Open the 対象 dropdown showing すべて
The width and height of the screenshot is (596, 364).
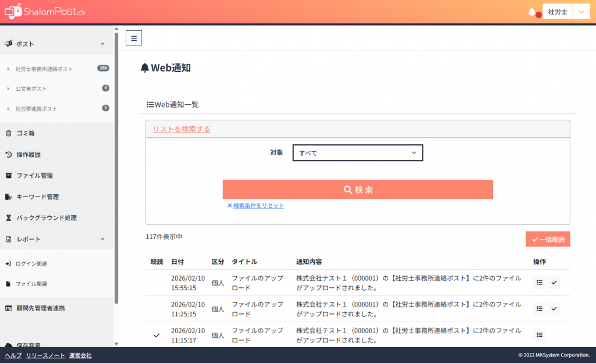point(357,153)
